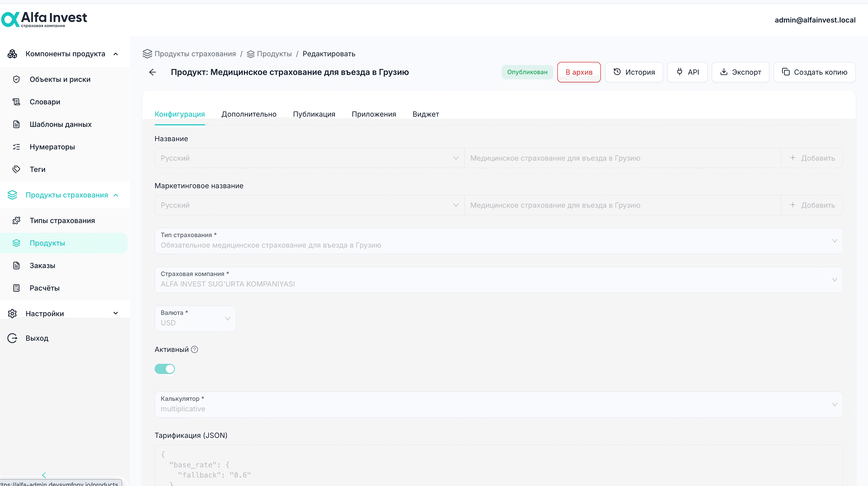Click the Словари dictionary icon
This screenshot has height=486, width=868.
(16, 102)
